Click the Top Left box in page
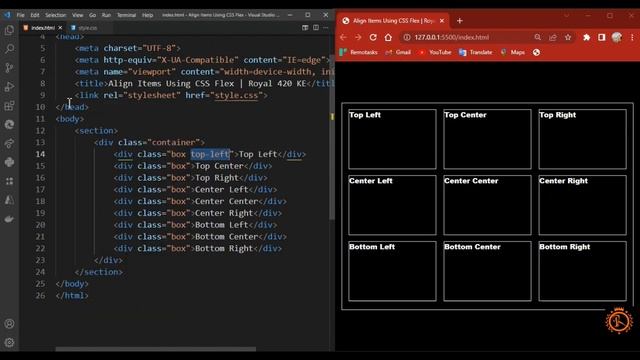Screen dimensions: 640x360 [x=392, y=139]
